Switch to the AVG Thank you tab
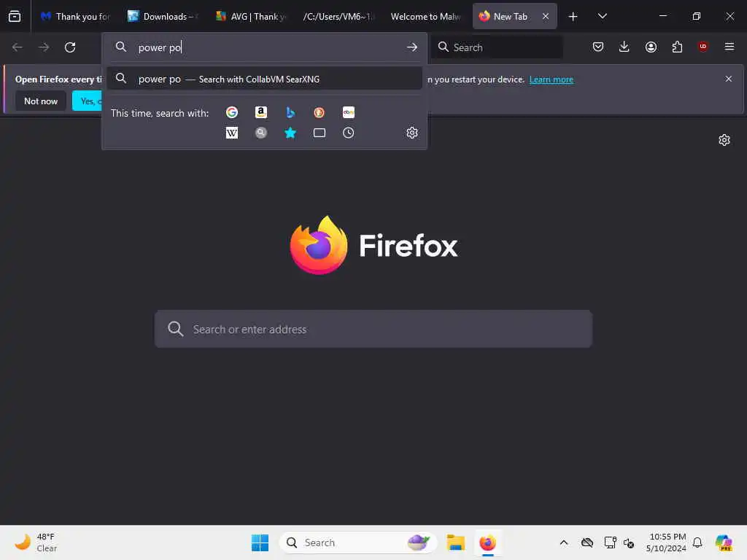The width and height of the screenshot is (747, 560). [251, 17]
